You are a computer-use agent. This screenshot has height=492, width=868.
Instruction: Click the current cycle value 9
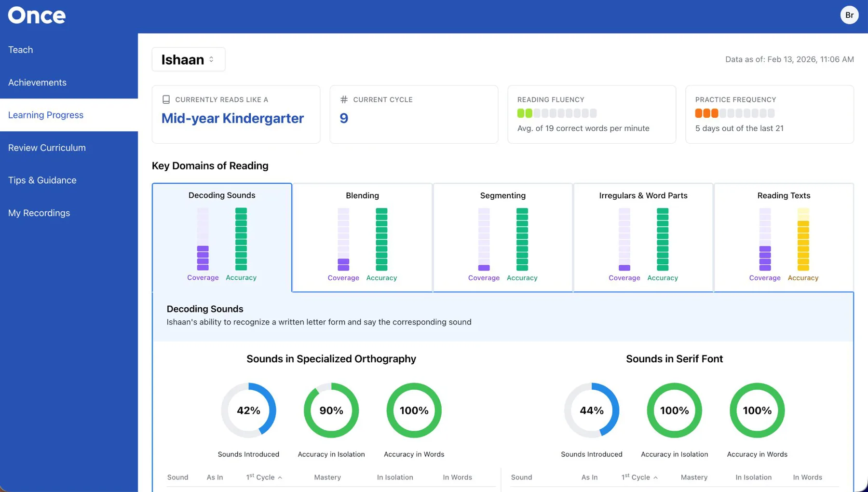coord(344,118)
